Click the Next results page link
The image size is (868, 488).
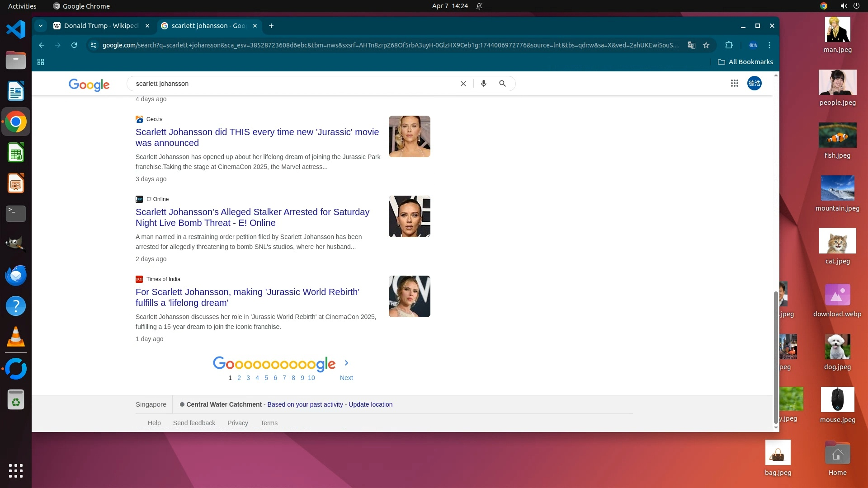pyautogui.click(x=346, y=378)
